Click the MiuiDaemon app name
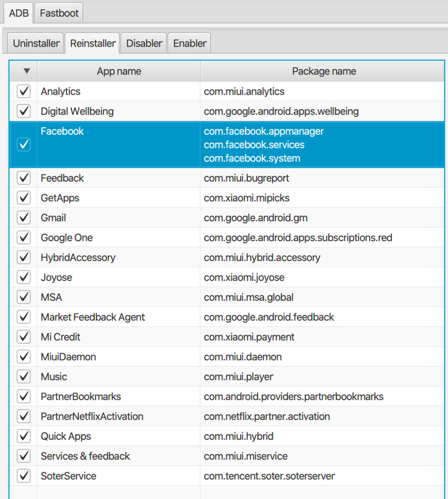Image resolution: width=448 pixels, height=499 pixels. pos(68,357)
